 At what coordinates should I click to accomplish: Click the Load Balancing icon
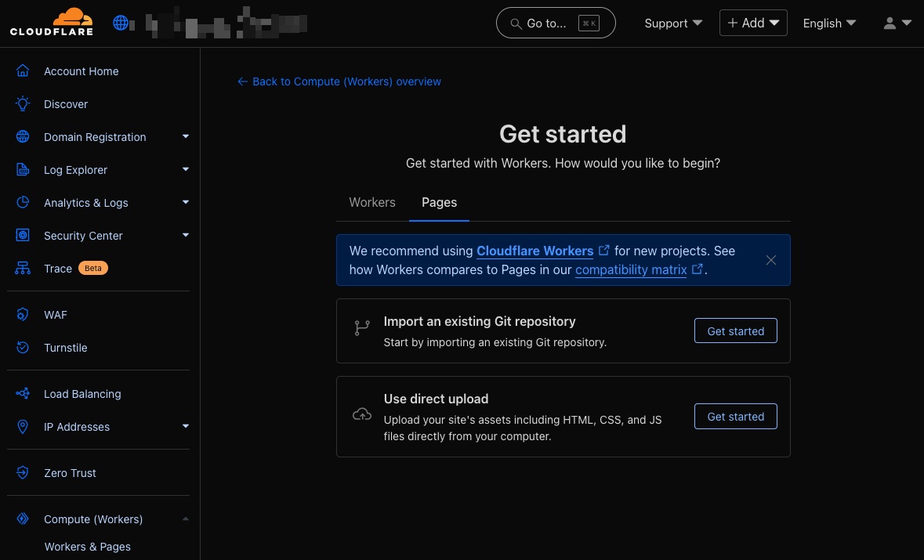point(23,393)
